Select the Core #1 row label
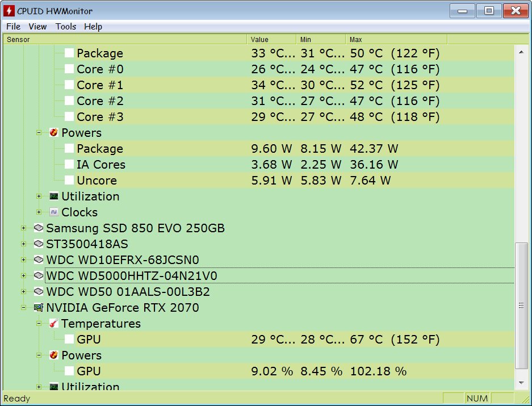Image resolution: width=532 pixels, height=406 pixels. point(100,85)
